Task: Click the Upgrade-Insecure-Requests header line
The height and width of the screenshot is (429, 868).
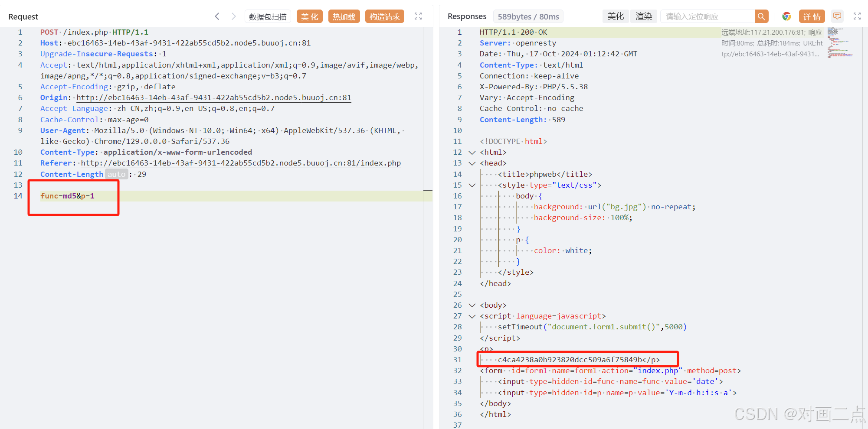Action: click(x=103, y=54)
